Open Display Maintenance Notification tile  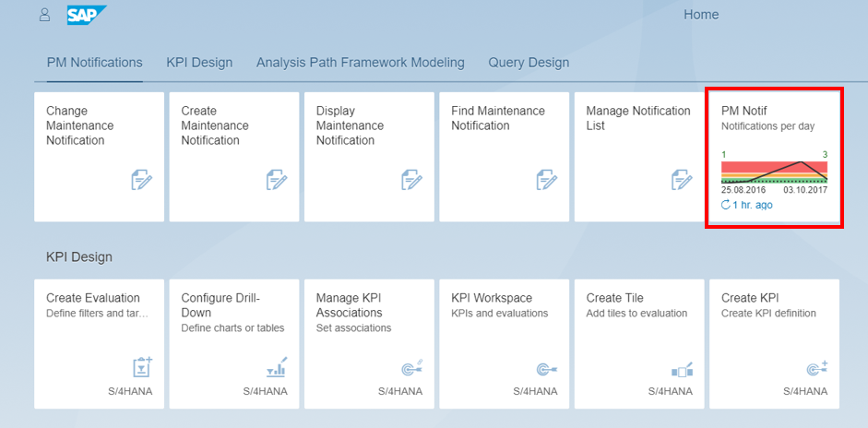tap(369, 157)
